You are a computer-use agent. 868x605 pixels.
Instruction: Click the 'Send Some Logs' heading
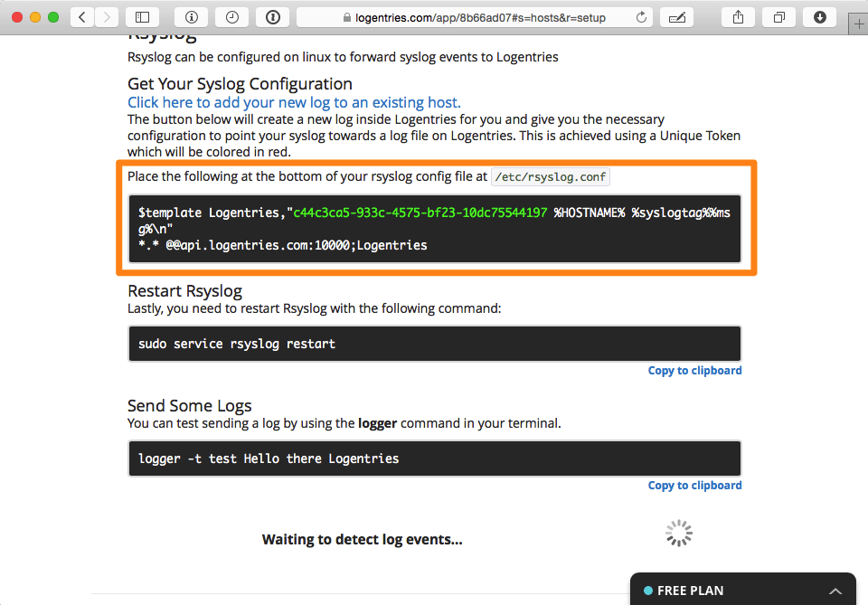pos(189,406)
